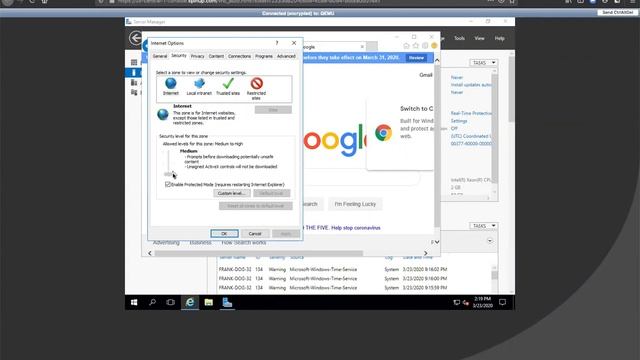Screen dimensions: 640x360
Task: Expand the TASKS dropdown in Events panel
Action: click(483, 226)
